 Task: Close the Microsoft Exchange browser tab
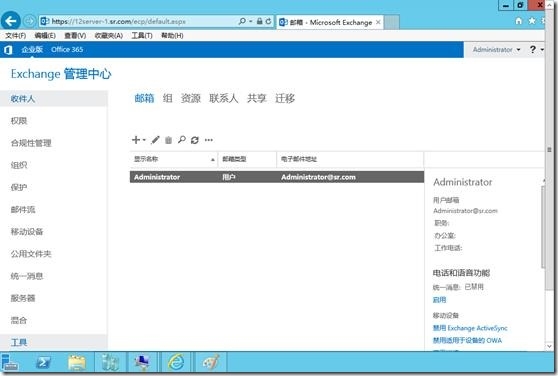click(378, 22)
